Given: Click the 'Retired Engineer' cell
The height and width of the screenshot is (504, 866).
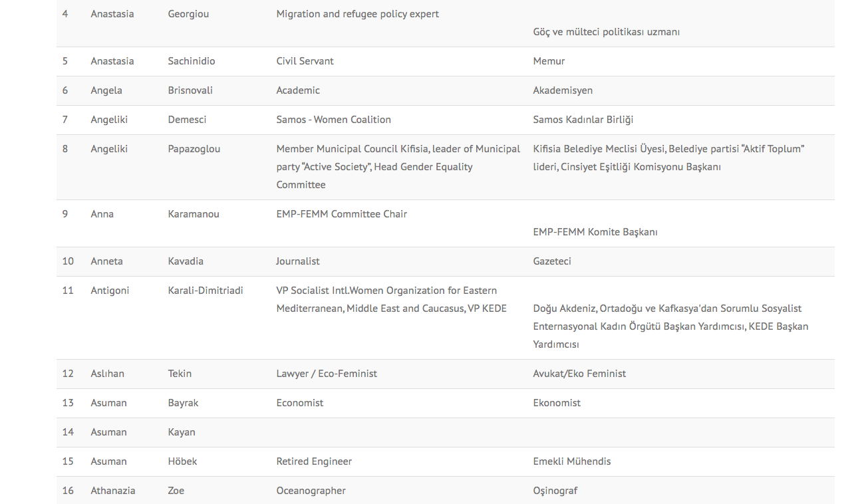Looking at the screenshot, I should point(313,461).
